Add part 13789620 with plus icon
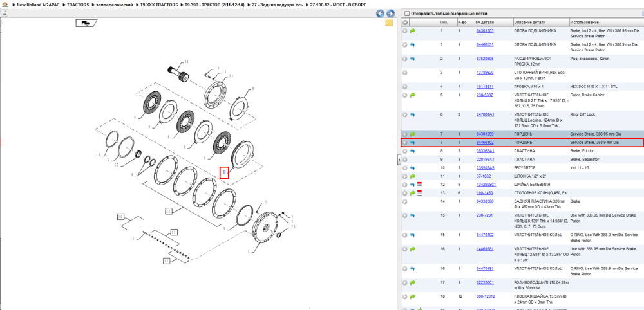 (405, 73)
